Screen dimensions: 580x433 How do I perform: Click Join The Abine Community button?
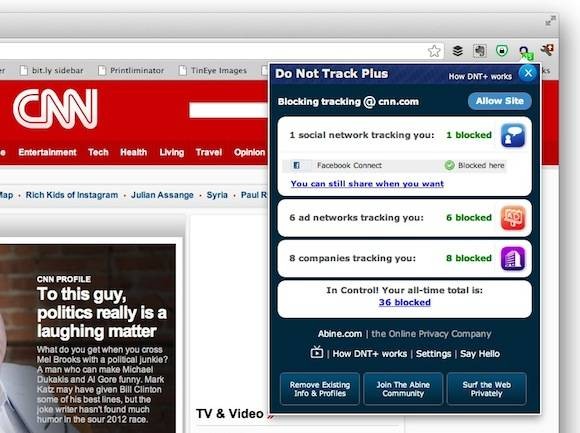[403, 389]
